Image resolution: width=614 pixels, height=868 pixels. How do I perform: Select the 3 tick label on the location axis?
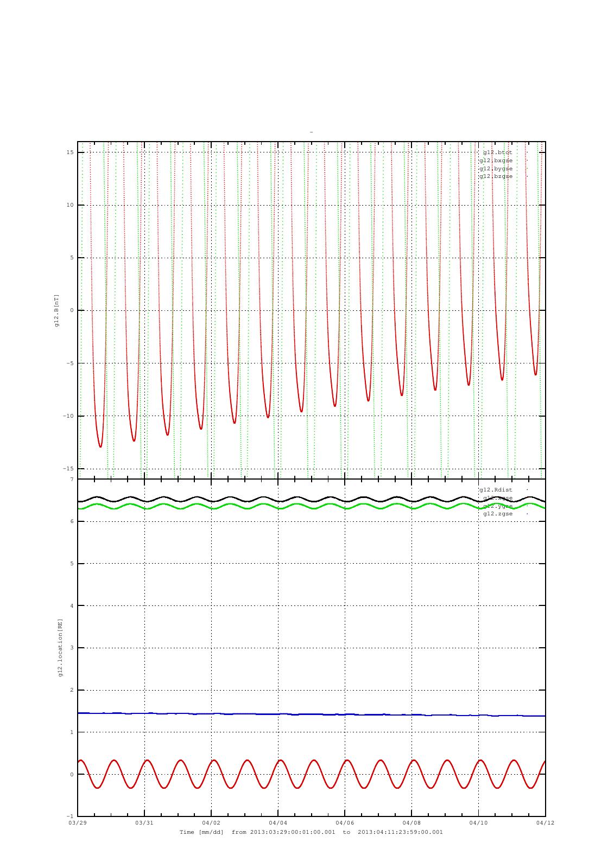(72, 648)
